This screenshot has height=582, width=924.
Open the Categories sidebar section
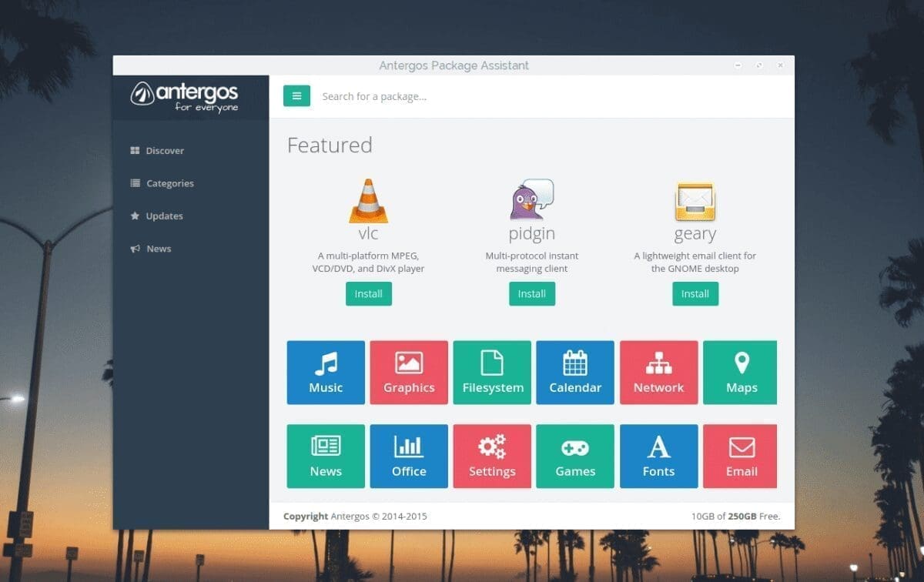coord(162,183)
